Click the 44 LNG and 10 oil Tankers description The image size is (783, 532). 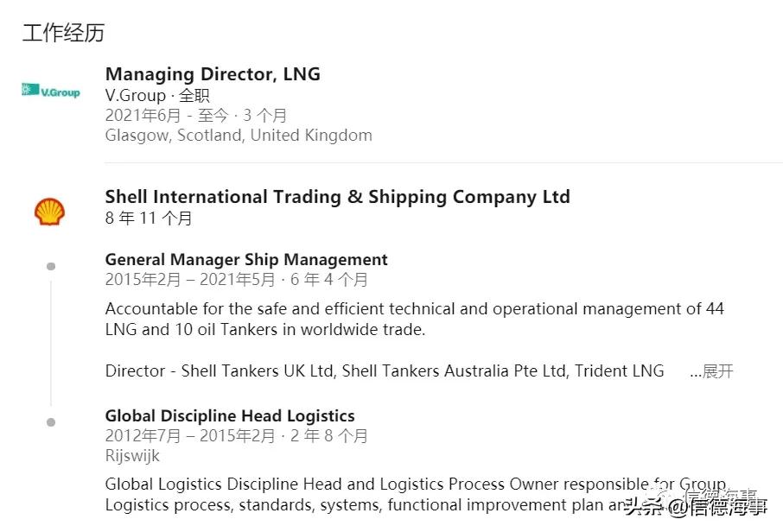pyautogui.click(x=415, y=319)
